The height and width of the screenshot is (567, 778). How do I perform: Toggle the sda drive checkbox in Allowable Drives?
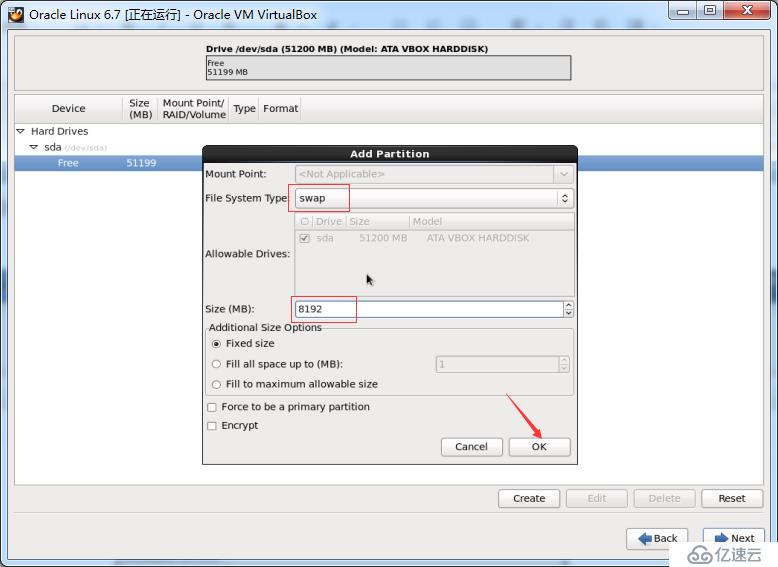pos(305,238)
